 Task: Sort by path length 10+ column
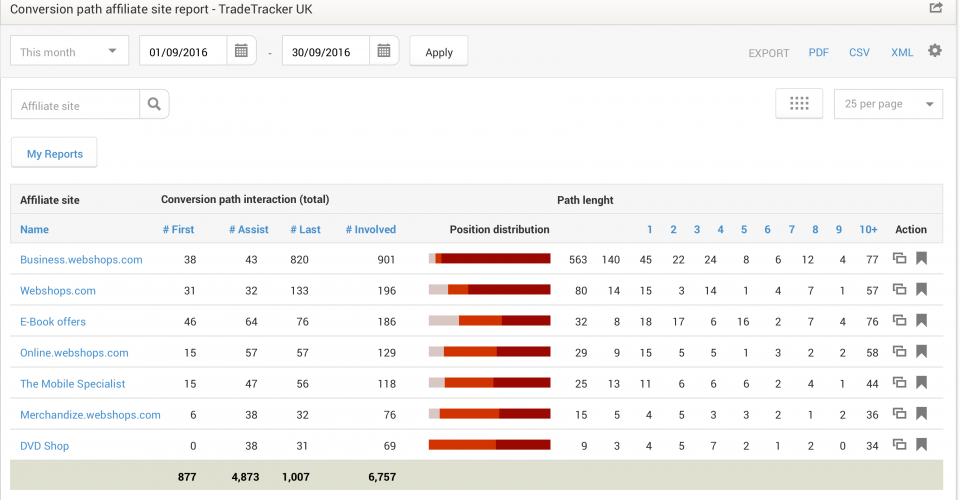(868, 230)
